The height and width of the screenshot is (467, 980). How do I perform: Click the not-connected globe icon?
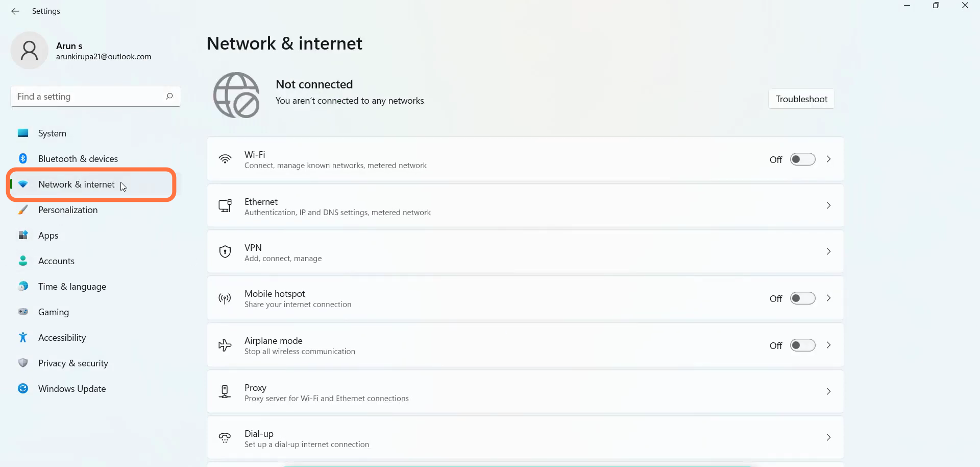tap(236, 95)
